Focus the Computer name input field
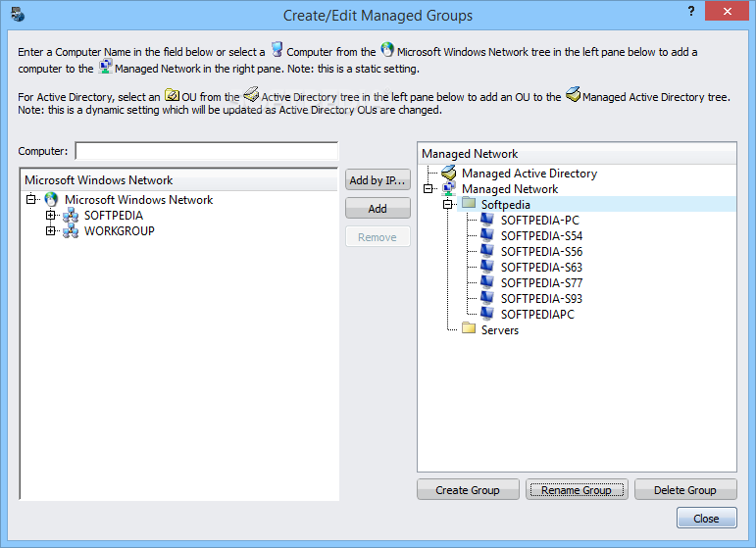Image resolution: width=756 pixels, height=548 pixels. pyautogui.click(x=207, y=151)
